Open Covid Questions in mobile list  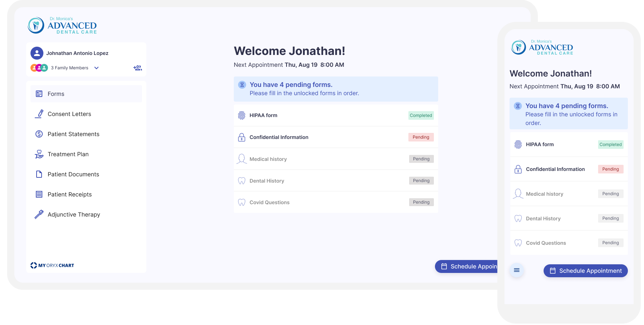569,243
